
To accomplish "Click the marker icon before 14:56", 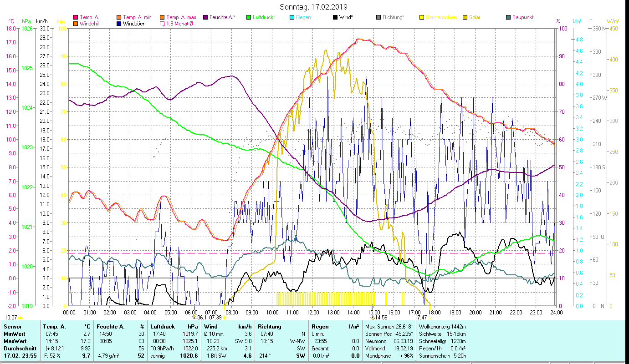I will (373, 318).
